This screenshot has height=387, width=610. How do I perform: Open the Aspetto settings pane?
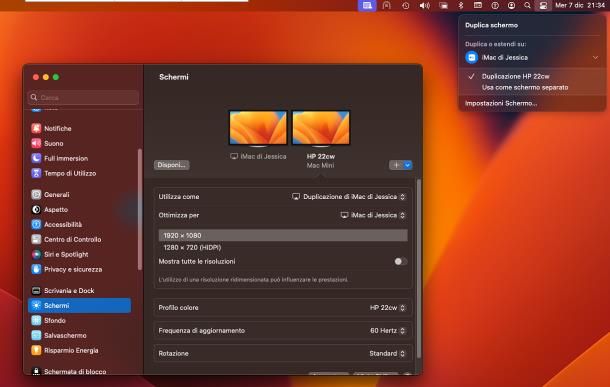click(x=79, y=210)
